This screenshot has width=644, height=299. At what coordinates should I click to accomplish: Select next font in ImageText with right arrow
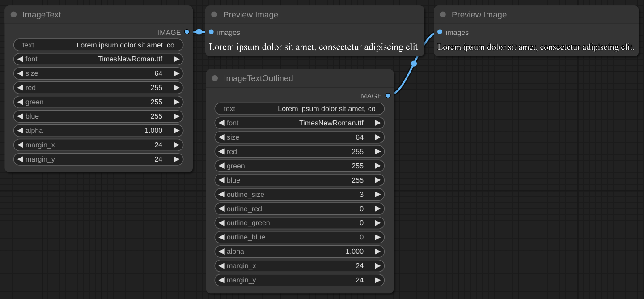click(x=176, y=59)
